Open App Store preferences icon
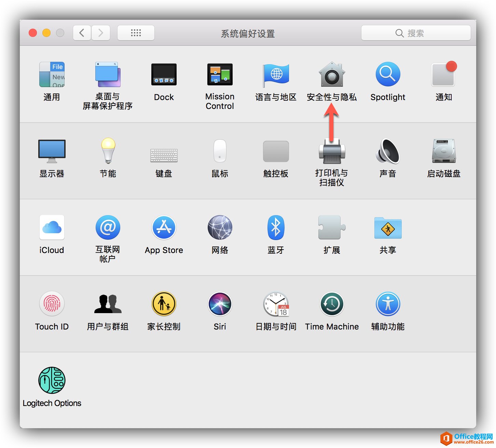496x448 pixels. click(164, 227)
